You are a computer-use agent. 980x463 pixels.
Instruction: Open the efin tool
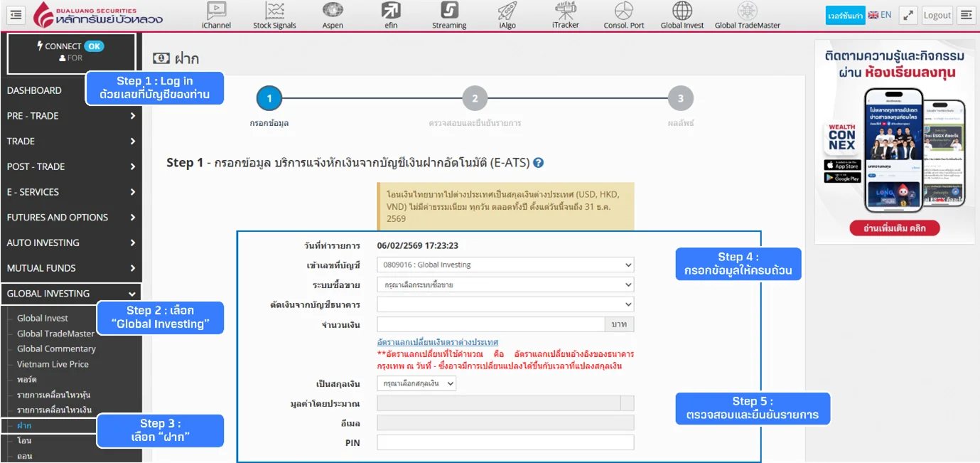391,11
